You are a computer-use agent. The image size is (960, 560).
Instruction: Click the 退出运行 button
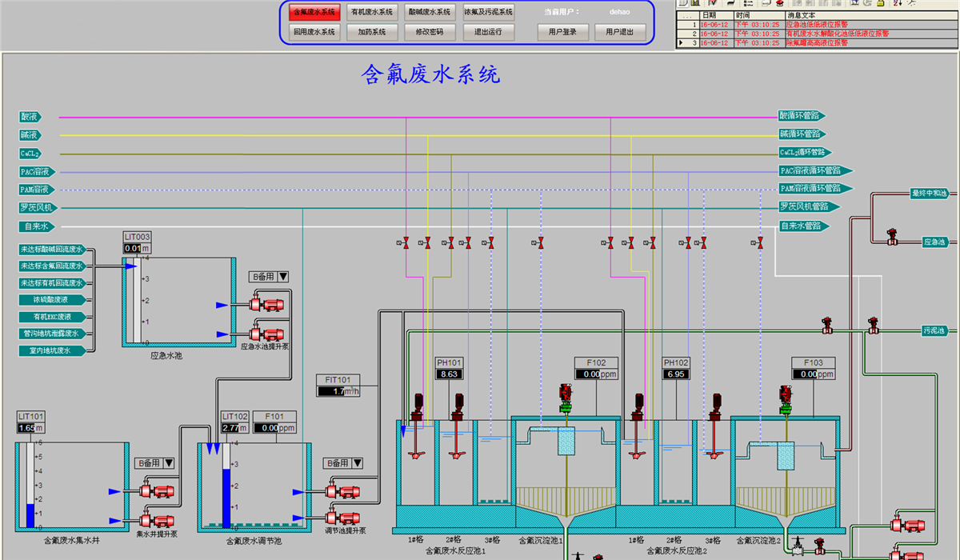click(488, 33)
